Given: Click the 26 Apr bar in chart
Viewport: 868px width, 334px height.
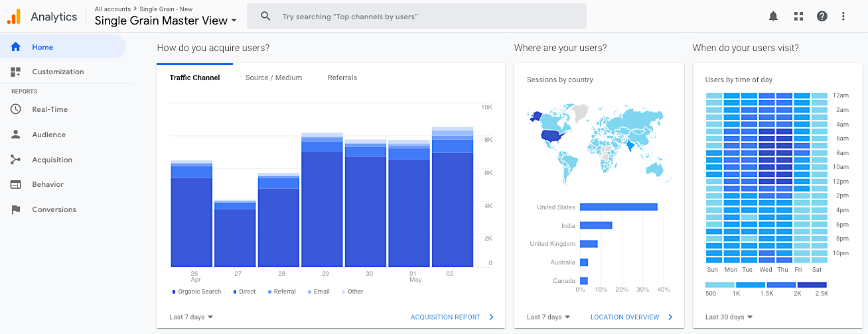Looking at the screenshot, I should (x=192, y=213).
